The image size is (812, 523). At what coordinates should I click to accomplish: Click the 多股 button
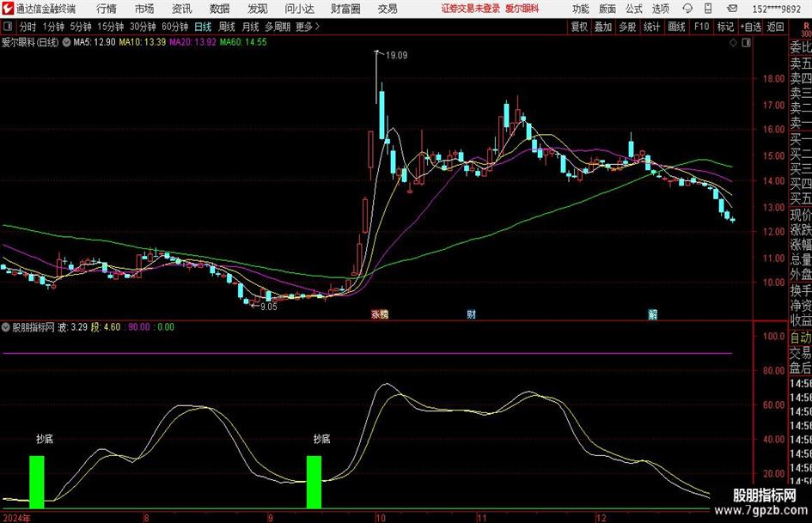pos(627,27)
